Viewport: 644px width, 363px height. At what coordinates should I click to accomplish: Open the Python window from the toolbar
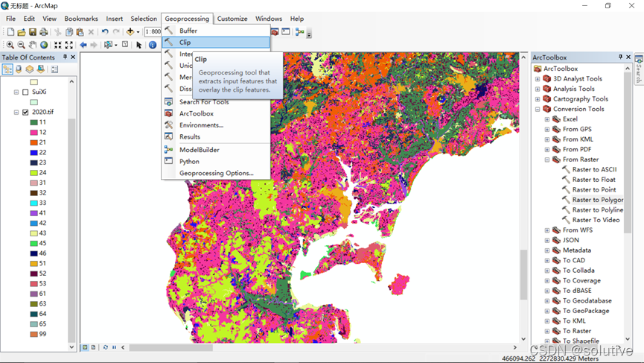(x=286, y=31)
